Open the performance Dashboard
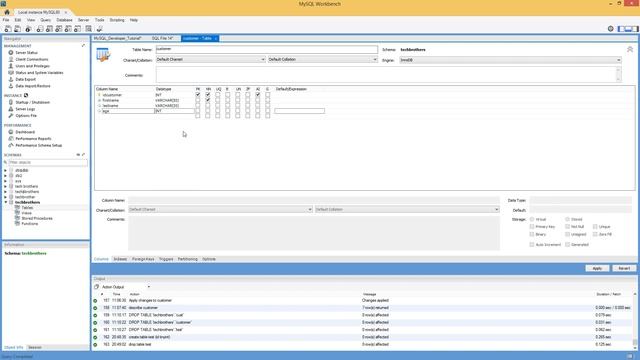 pyautogui.click(x=25, y=132)
